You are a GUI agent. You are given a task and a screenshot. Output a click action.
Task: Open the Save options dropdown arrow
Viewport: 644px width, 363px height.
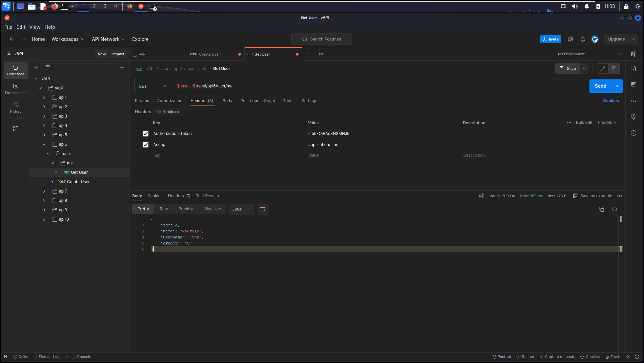(584, 69)
